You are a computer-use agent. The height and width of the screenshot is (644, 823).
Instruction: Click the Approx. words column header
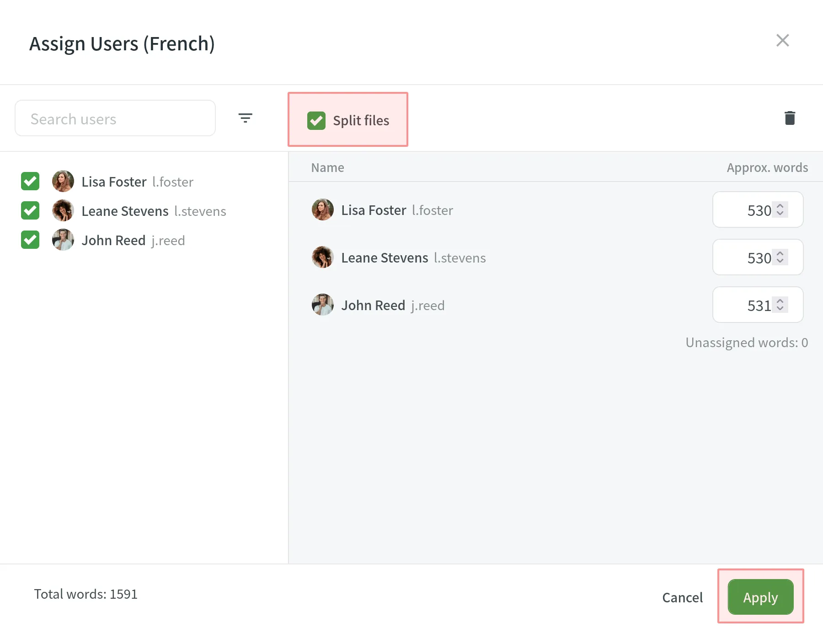pos(767,168)
